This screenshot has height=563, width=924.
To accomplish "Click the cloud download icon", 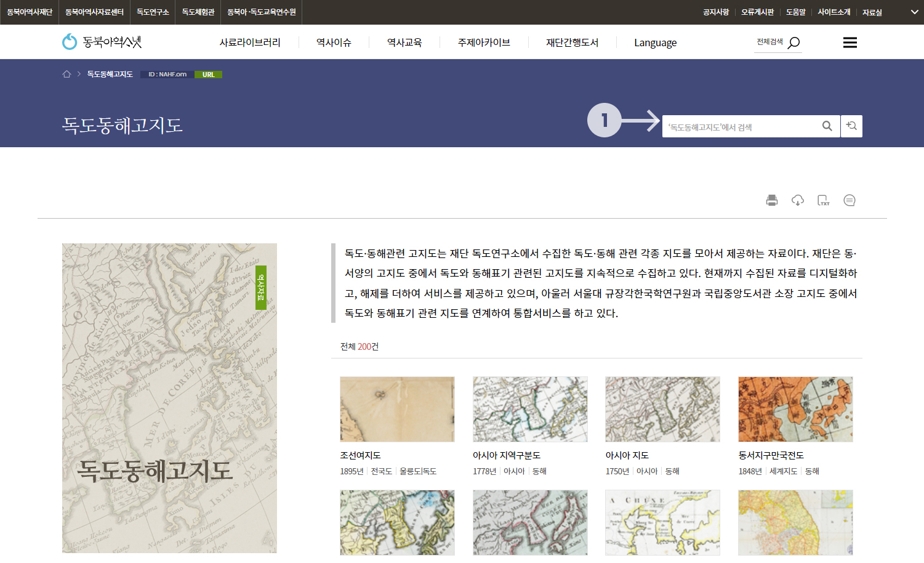I will pyautogui.click(x=798, y=200).
